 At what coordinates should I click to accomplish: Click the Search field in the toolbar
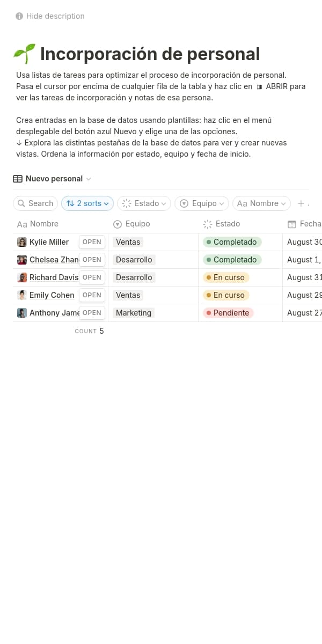coord(35,203)
